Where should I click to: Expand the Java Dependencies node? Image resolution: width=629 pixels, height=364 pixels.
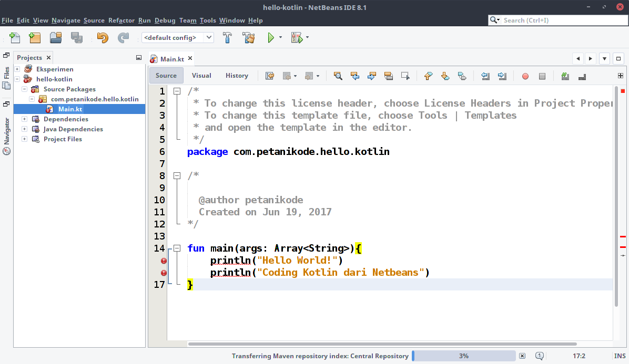point(24,129)
